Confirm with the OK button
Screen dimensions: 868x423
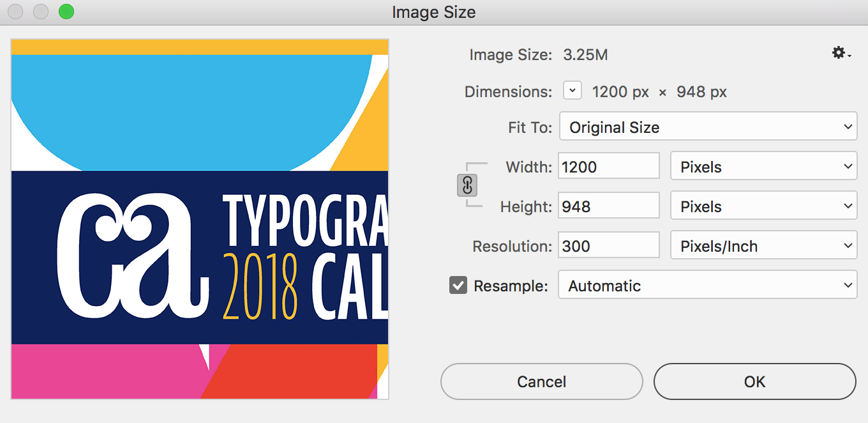pos(754,381)
